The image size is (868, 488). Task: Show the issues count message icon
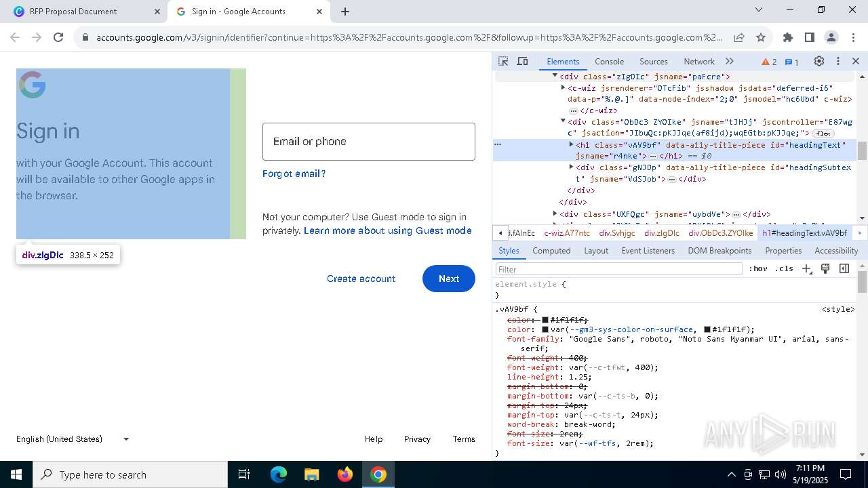792,62
